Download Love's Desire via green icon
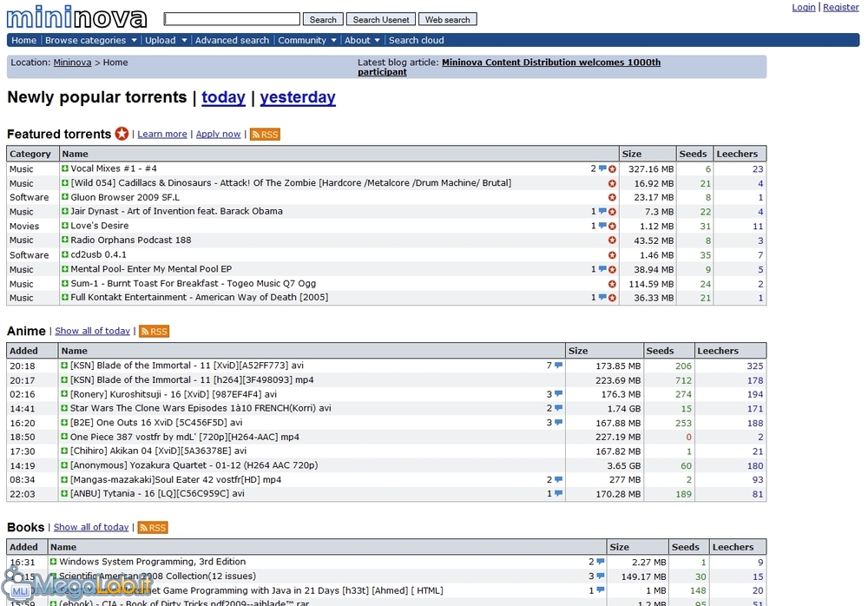The image size is (868, 606). 65,226
